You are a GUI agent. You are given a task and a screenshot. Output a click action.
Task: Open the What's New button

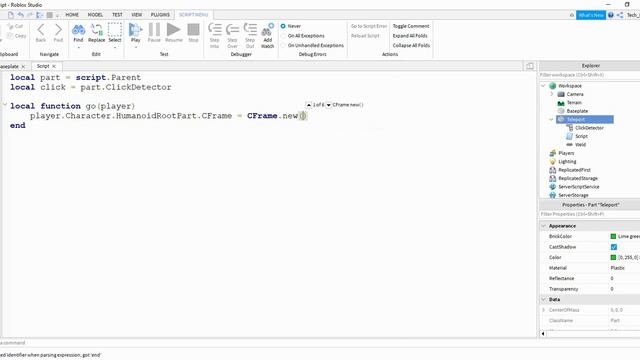[x=591, y=15]
